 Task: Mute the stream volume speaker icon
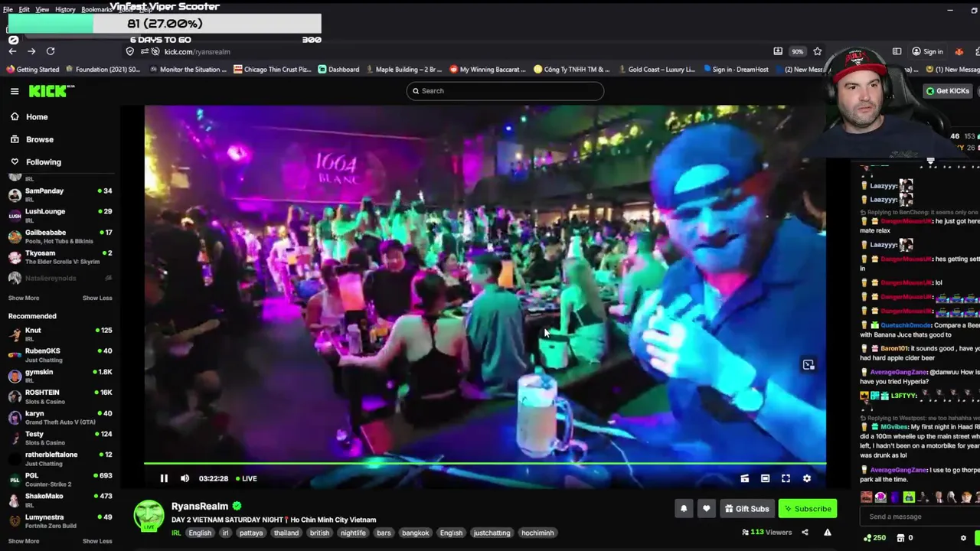[x=185, y=478]
